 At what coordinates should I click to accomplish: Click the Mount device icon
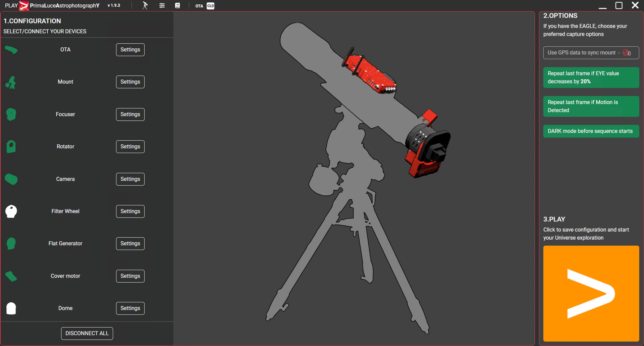[11, 82]
